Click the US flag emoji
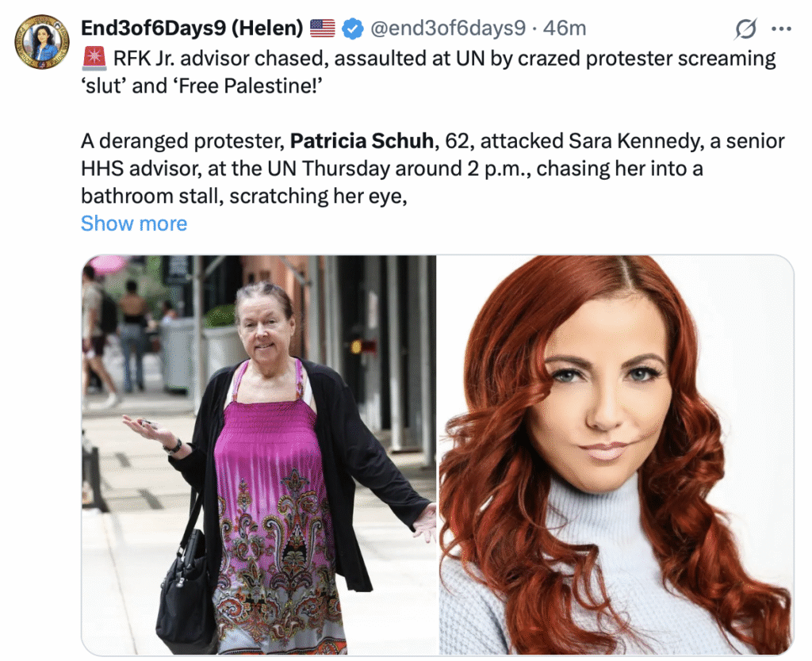Screen dimensions: 812x661 click(x=323, y=29)
